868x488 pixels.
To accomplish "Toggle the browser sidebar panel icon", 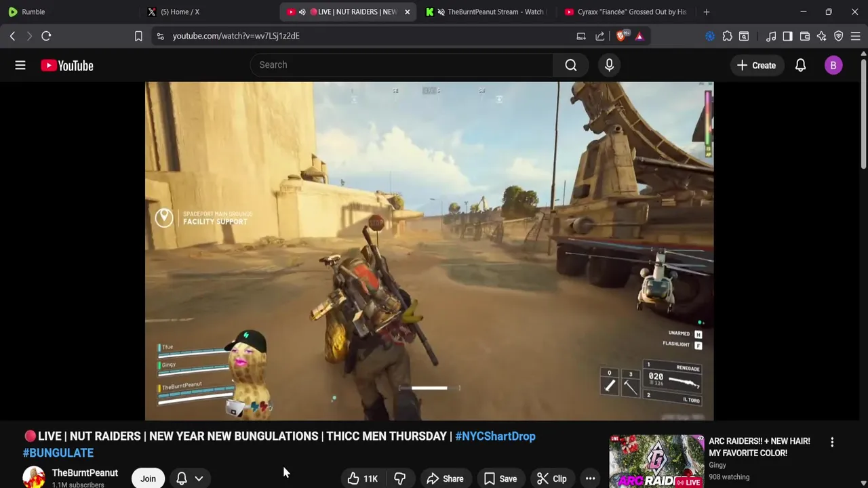I will [787, 36].
